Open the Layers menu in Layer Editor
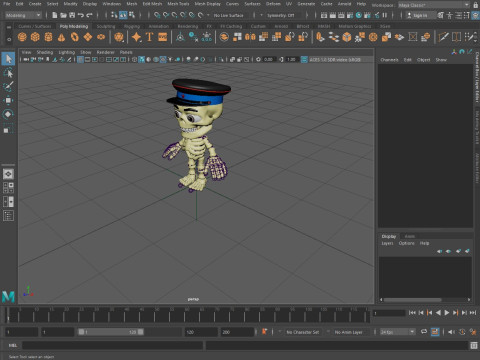The width and height of the screenshot is (480, 360). coord(387,243)
